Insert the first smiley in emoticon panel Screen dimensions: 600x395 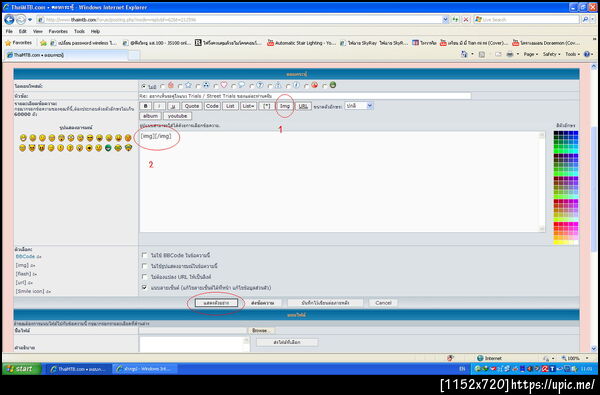click(23, 138)
